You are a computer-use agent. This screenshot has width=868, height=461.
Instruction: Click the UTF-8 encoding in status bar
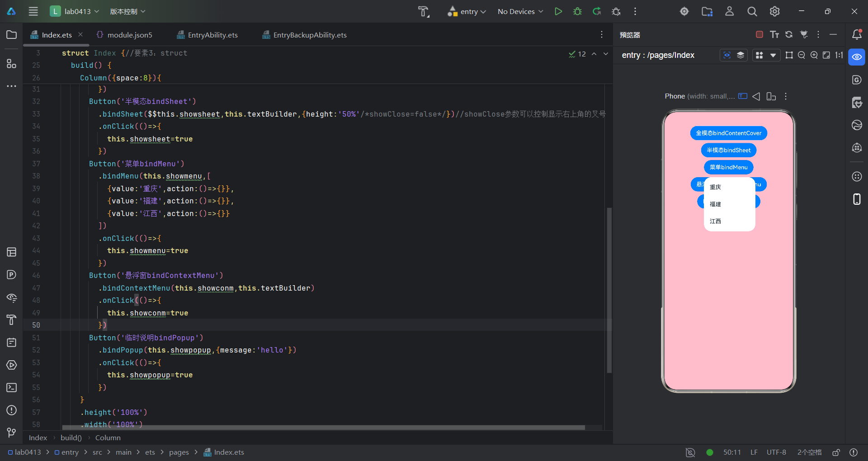[x=776, y=452]
